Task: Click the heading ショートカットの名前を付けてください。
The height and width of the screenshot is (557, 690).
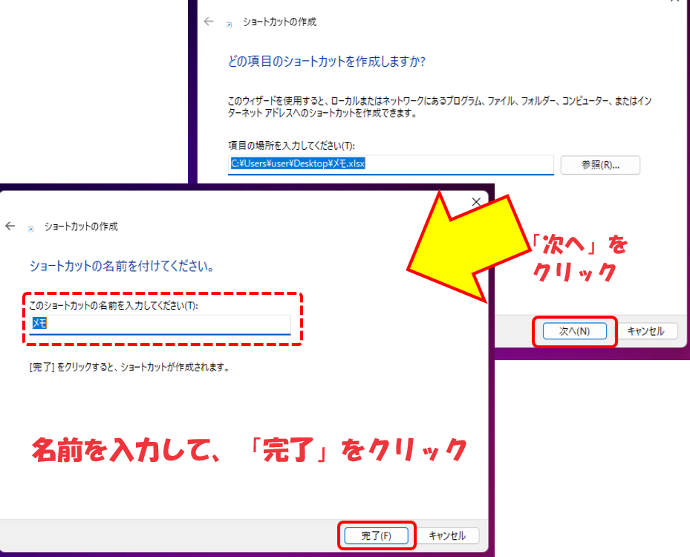Action: [121, 266]
